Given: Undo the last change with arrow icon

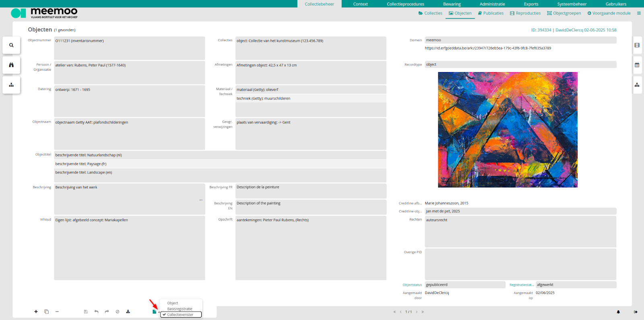Looking at the screenshot, I should (96, 312).
